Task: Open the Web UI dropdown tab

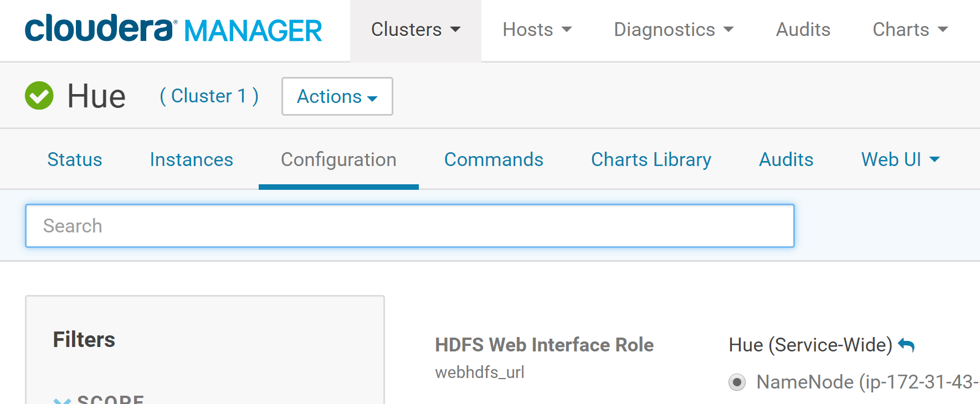Action: point(900,160)
